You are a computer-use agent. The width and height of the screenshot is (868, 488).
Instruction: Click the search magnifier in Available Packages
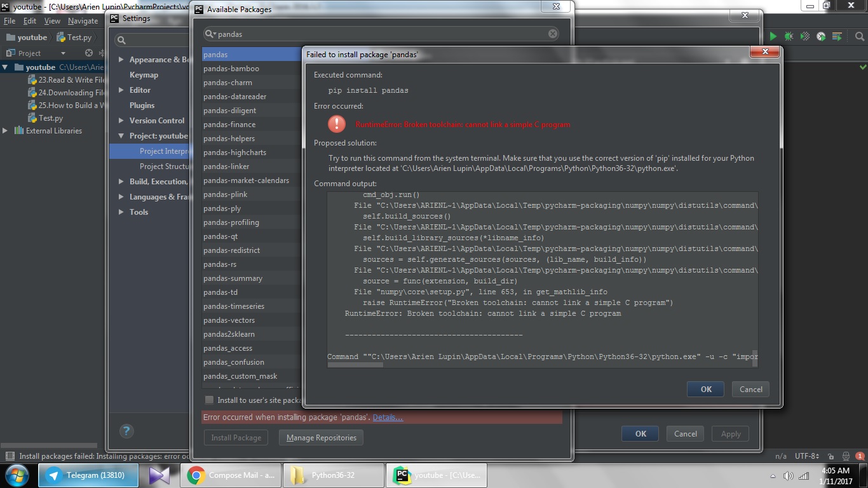click(210, 34)
